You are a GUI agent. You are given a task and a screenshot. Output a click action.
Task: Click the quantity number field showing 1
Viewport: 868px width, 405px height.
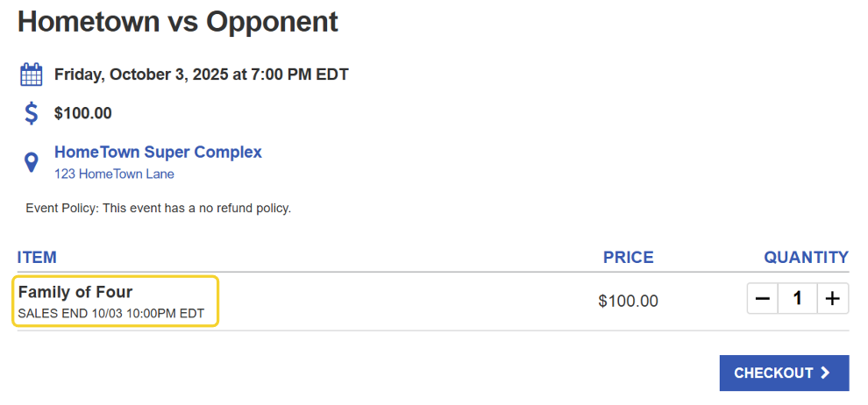798,299
